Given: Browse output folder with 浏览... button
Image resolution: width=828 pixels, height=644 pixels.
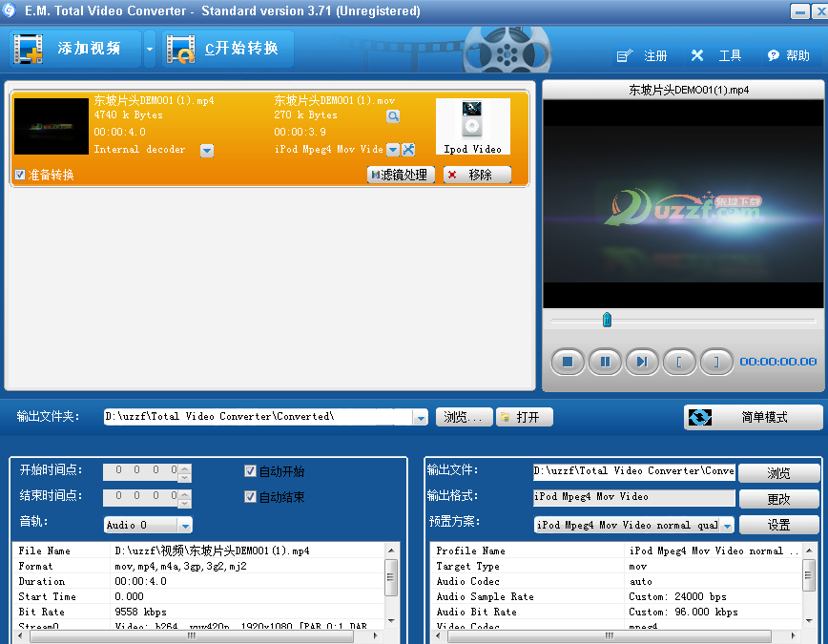Looking at the screenshot, I should pyautogui.click(x=464, y=417).
